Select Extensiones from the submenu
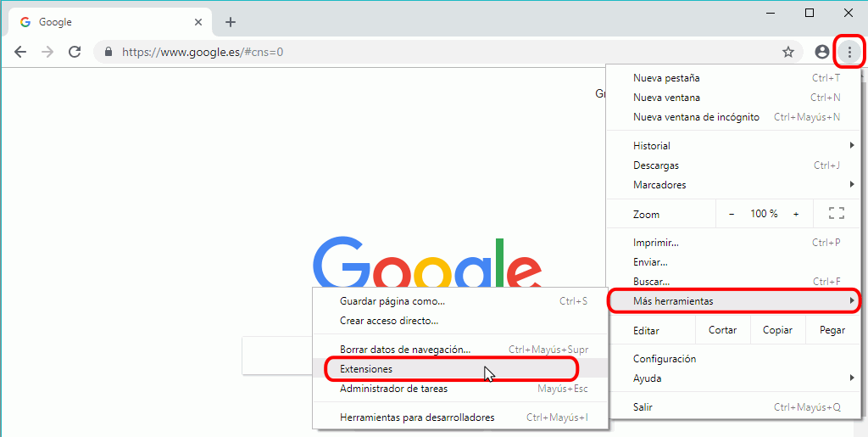 pos(366,369)
